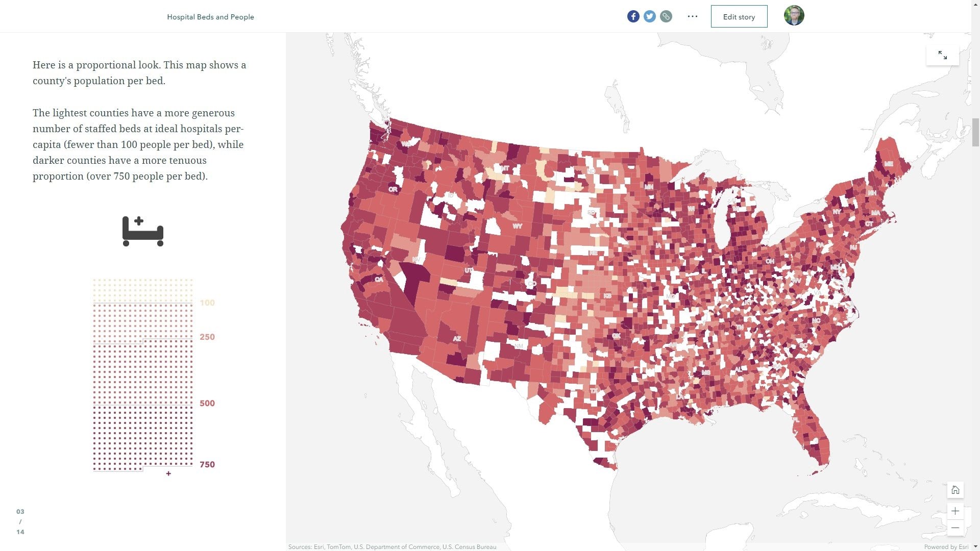Click the Hospital Beds and People title
The height and width of the screenshot is (551, 980).
tap(210, 17)
